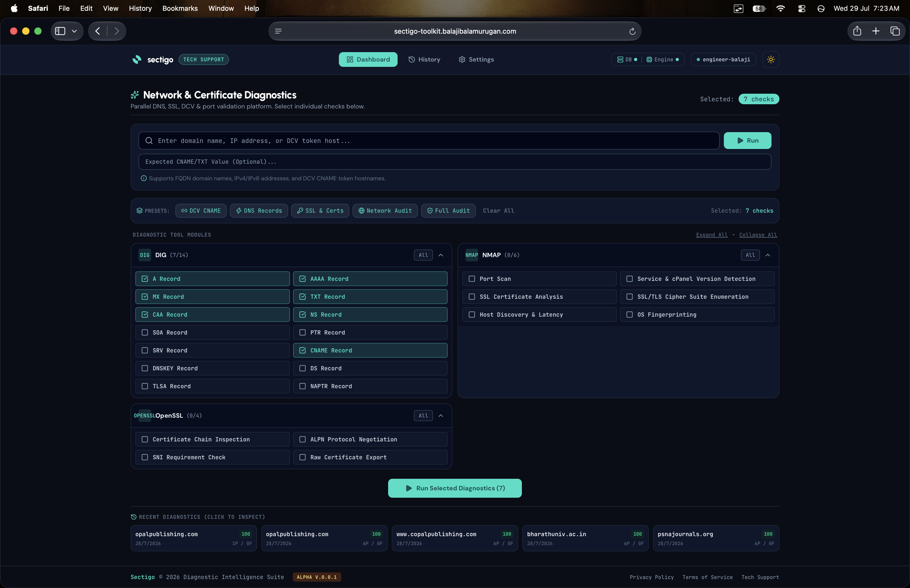Apply the SSL & Certs preset

click(x=320, y=211)
